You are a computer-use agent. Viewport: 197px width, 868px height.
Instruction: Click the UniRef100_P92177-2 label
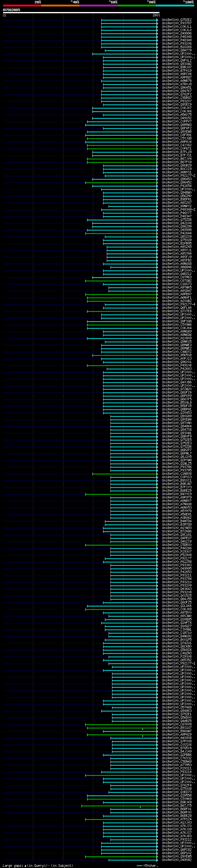click(179, 176)
